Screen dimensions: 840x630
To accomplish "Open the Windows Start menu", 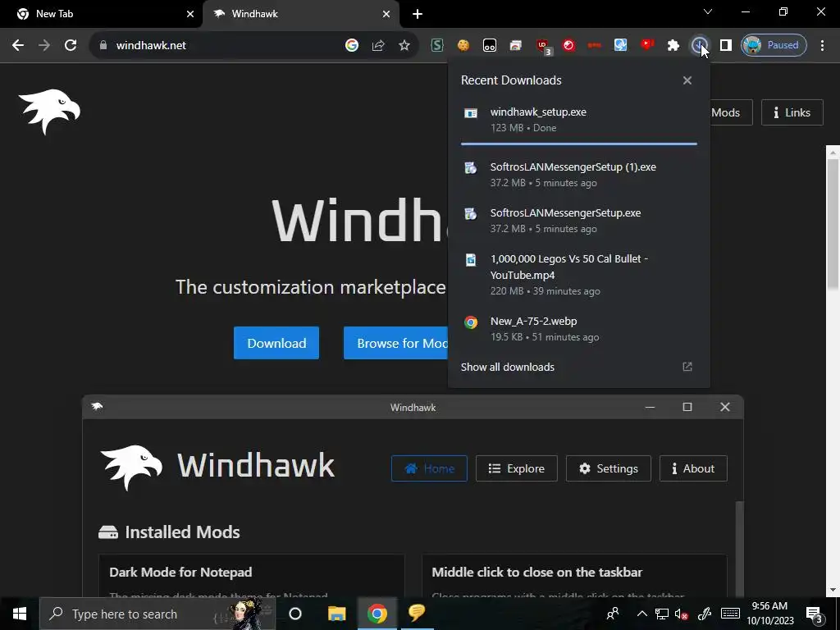I will pyautogui.click(x=20, y=614).
